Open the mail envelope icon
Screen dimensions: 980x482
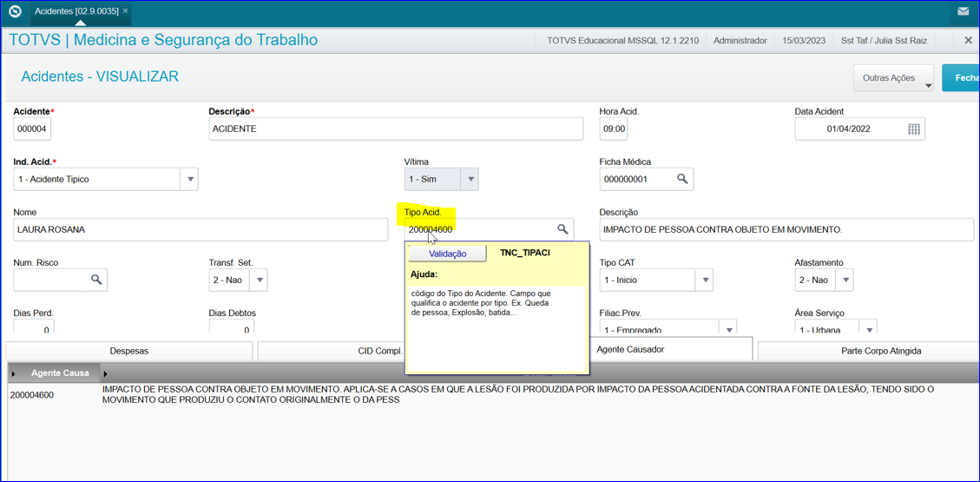click(963, 12)
